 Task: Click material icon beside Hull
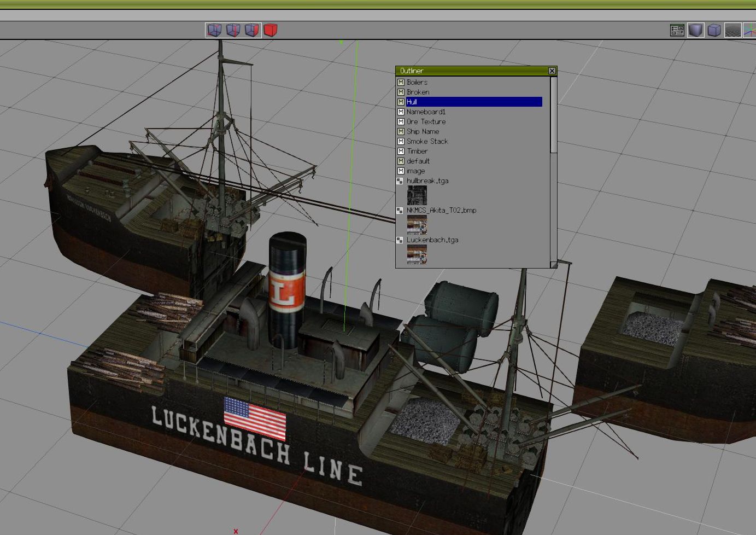click(401, 102)
